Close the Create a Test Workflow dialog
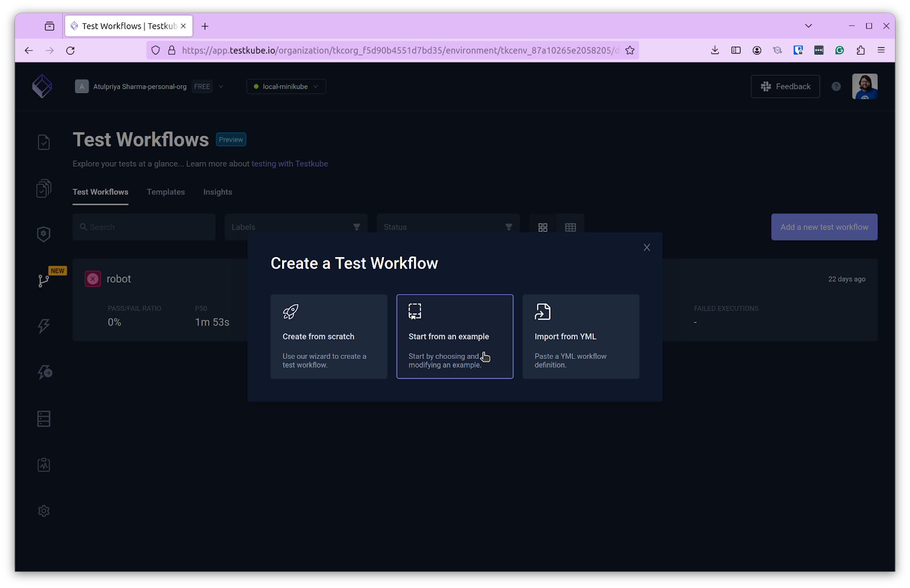This screenshot has height=588, width=910. click(647, 247)
